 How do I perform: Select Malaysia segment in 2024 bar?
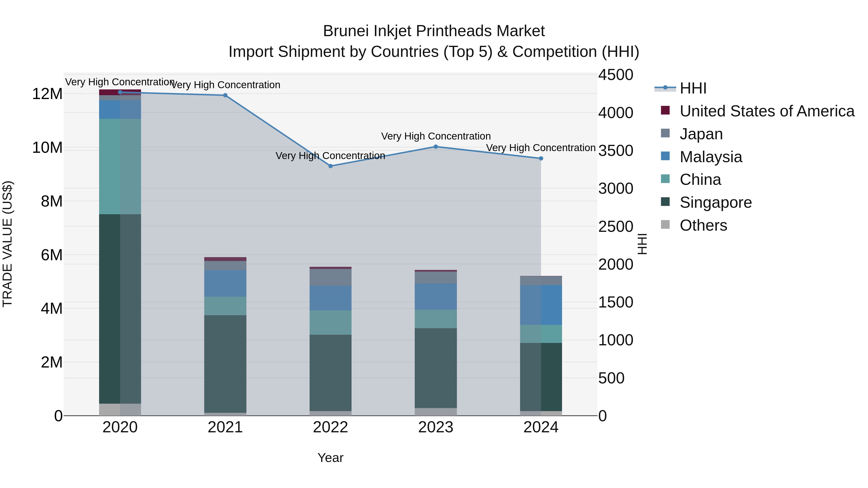541,305
